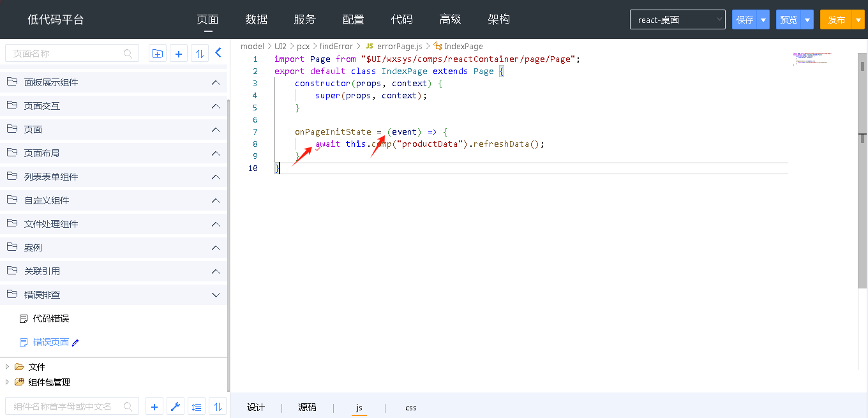Image resolution: width=868 pixels, height=418 pixels.
Task: Click in the 页面名称 search field
Action: [x=66, y=54]
